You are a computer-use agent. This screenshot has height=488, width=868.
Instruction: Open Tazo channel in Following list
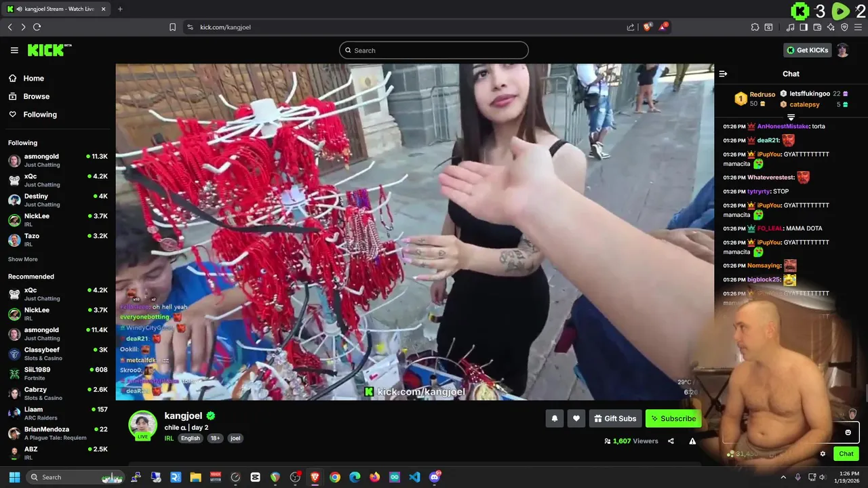pos(58,240)
